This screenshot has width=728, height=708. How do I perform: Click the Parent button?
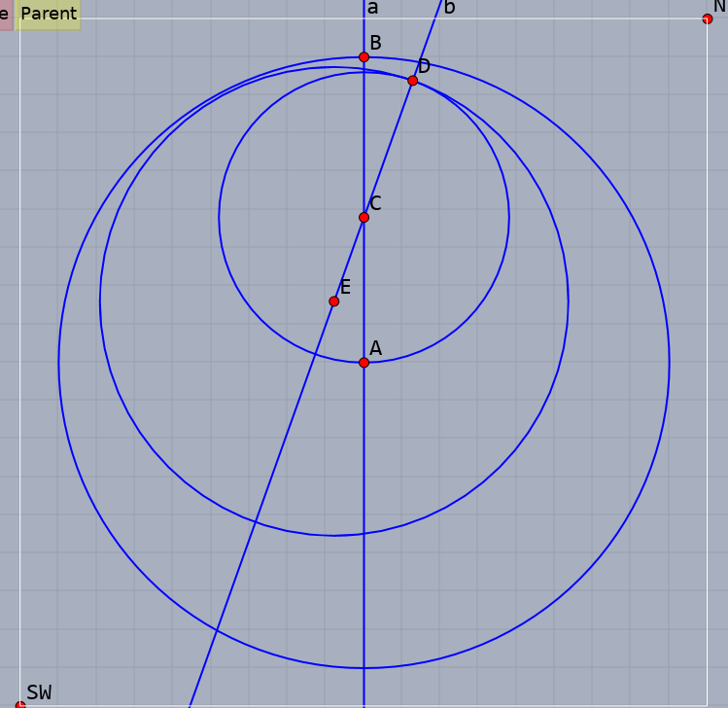pos(48,14)
